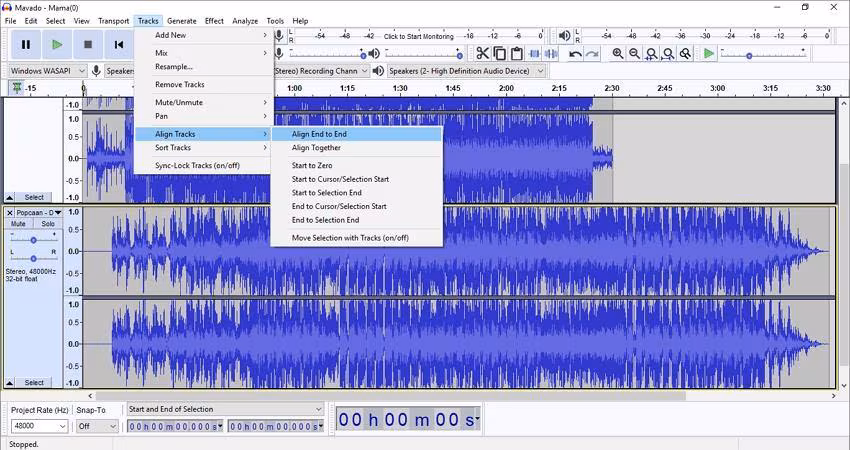The image size is (850, 450).
Task: Click the speaker icon before Speakers output device
Action: [378, 71]
